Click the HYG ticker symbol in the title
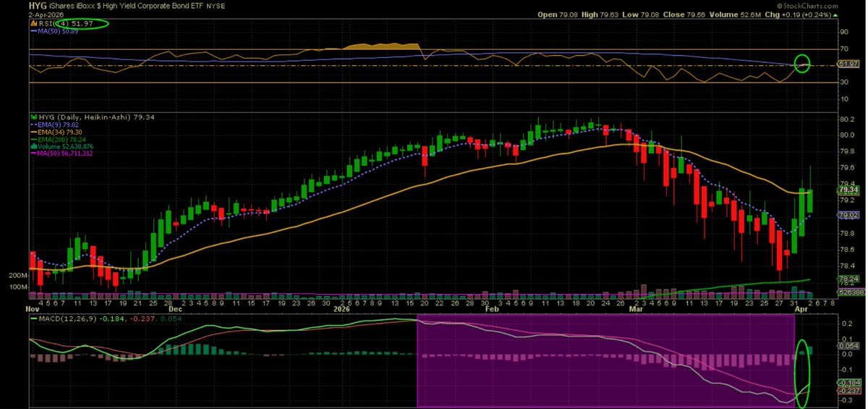This screenshot has width=868, height=409. click(39, 6)
